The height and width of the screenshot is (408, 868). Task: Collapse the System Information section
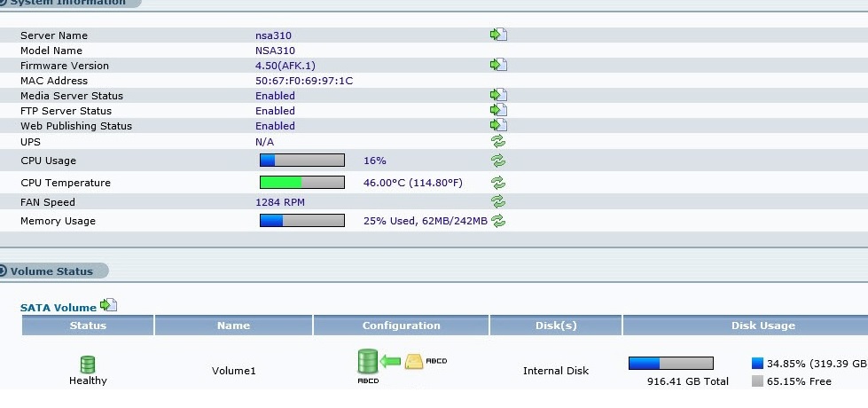(4, 3)
